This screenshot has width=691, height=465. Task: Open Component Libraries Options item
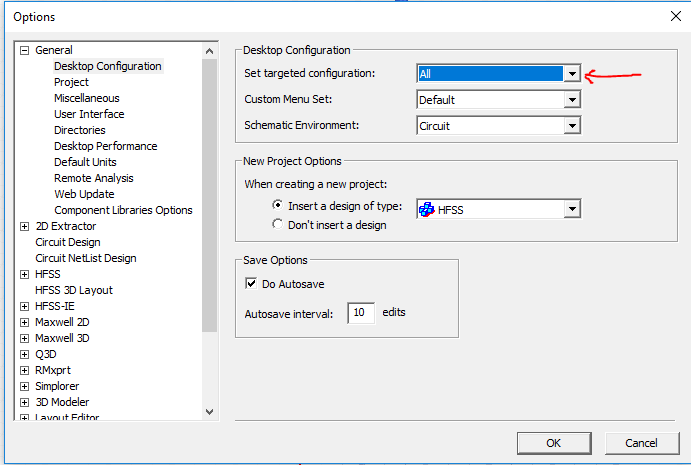pos(123,210)
